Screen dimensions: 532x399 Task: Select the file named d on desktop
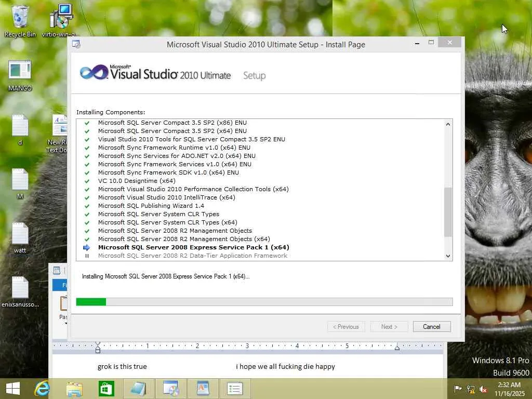pos(20,130)
